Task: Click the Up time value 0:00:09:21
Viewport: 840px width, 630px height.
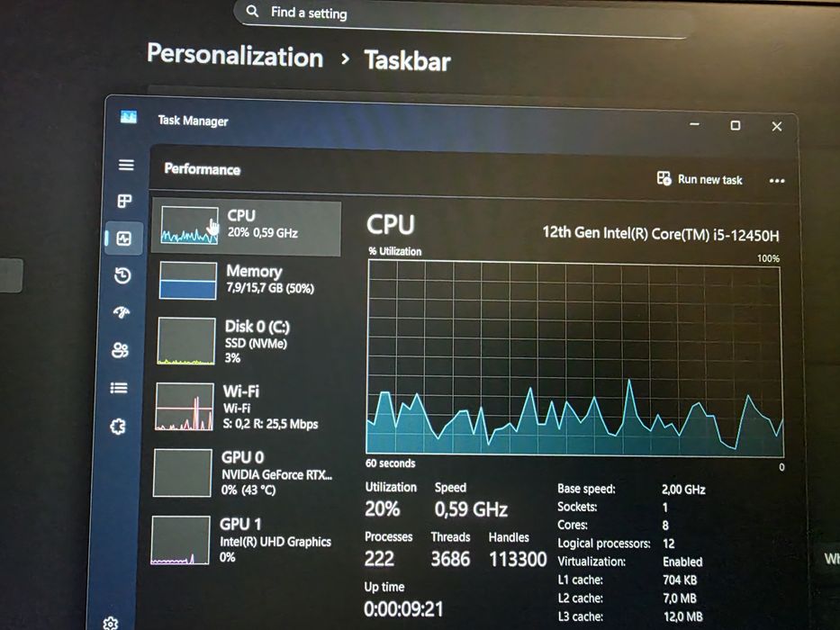Action: click(403, 609)
